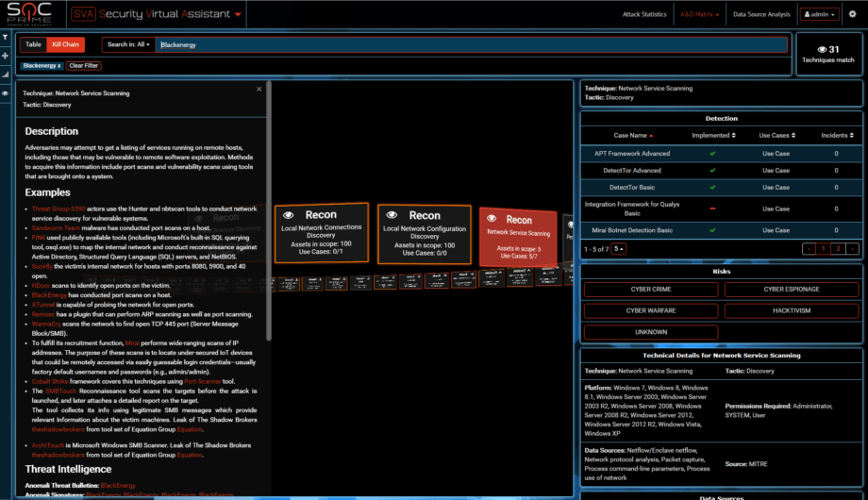Select the Local Network Configuration Discovery Recon card
This screenshot has width=868, height=500.
pos(425,235)
